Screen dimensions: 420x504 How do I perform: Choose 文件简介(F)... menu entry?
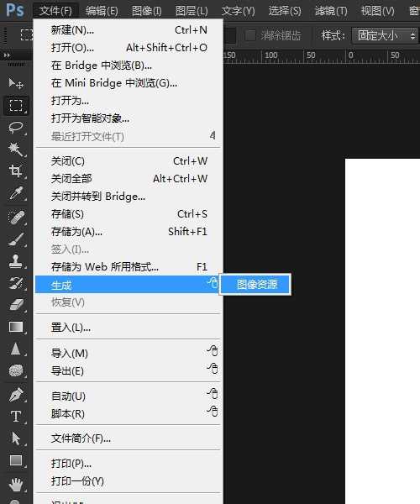[x=128, y=438]
